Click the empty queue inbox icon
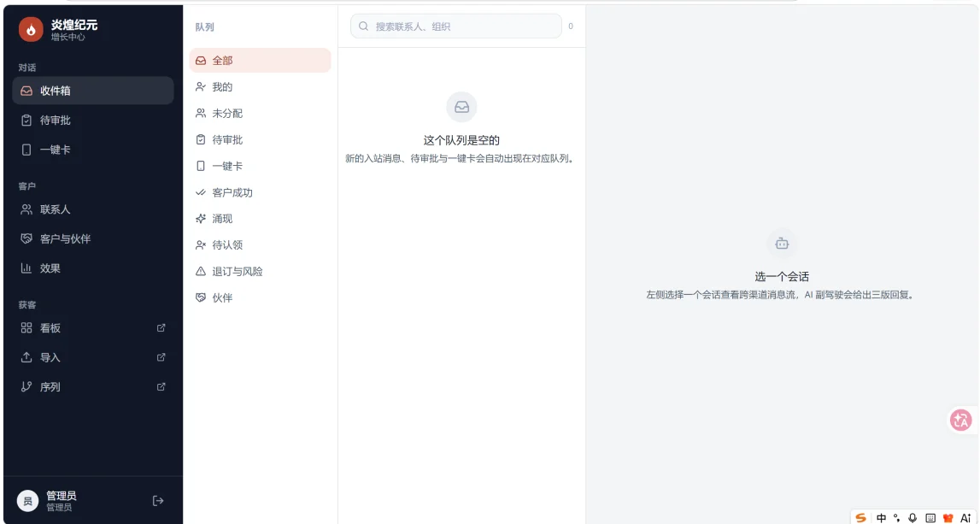 point(461,108)
